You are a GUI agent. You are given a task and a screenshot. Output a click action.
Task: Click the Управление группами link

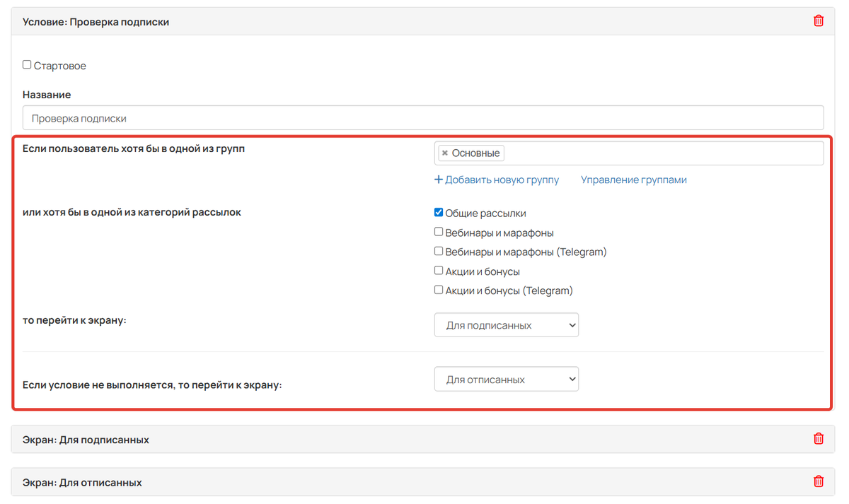(633, 180)
